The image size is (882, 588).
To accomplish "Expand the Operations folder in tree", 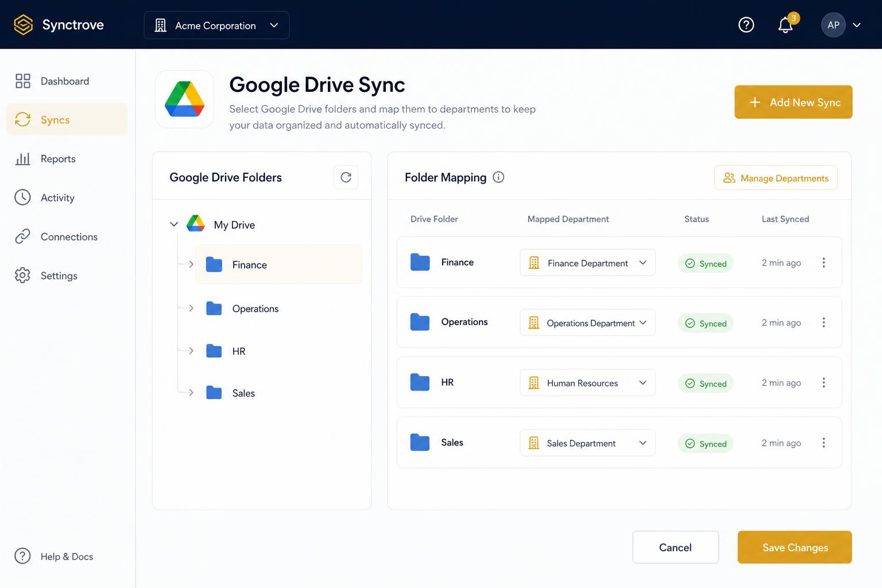I will [x=191, y=308].
